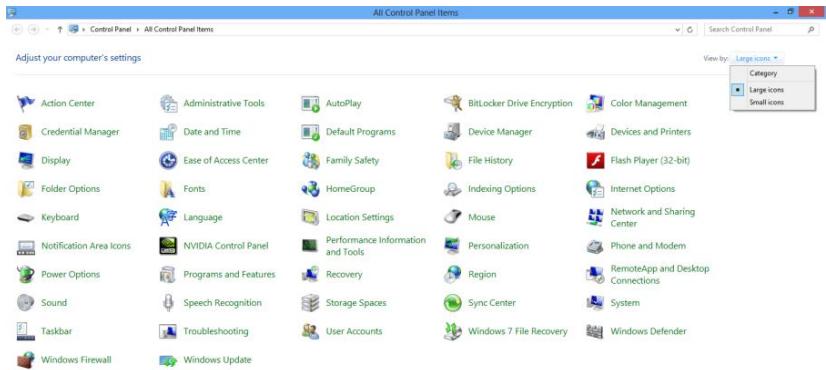Open Network and Sharing Center link
Screen dimensions: 826x370
coord(653,217)
